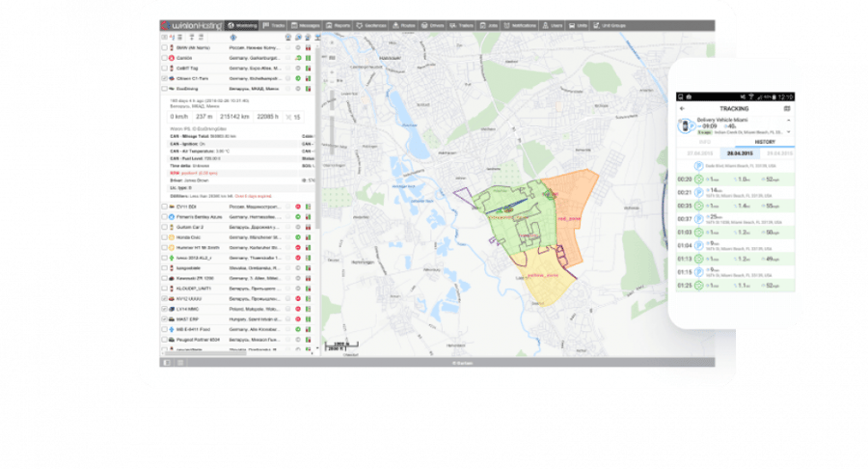
Task: Select date 28.04.2015 on phone
Action: 739,153
